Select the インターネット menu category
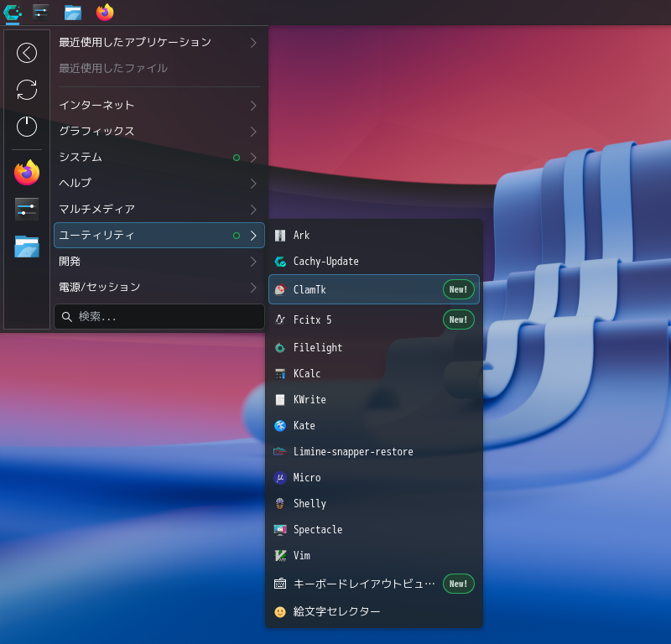Viewport: 671px width, 644px height. (x=159, y=106)
